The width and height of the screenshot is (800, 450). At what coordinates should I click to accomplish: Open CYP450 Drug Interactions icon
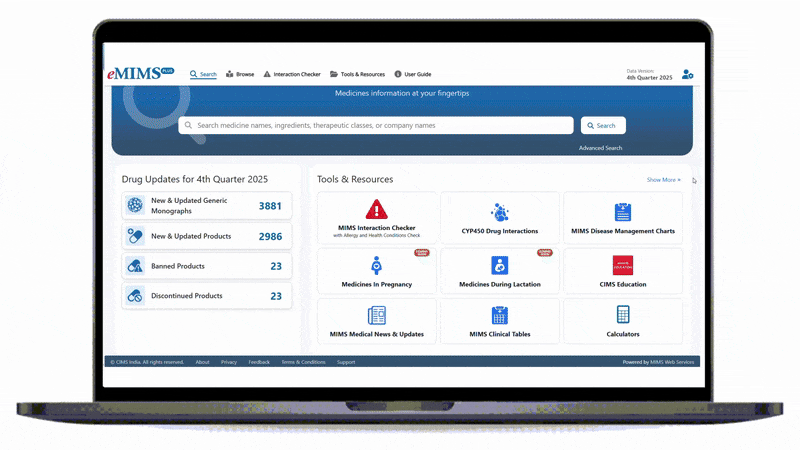click(x=499, y=212)
